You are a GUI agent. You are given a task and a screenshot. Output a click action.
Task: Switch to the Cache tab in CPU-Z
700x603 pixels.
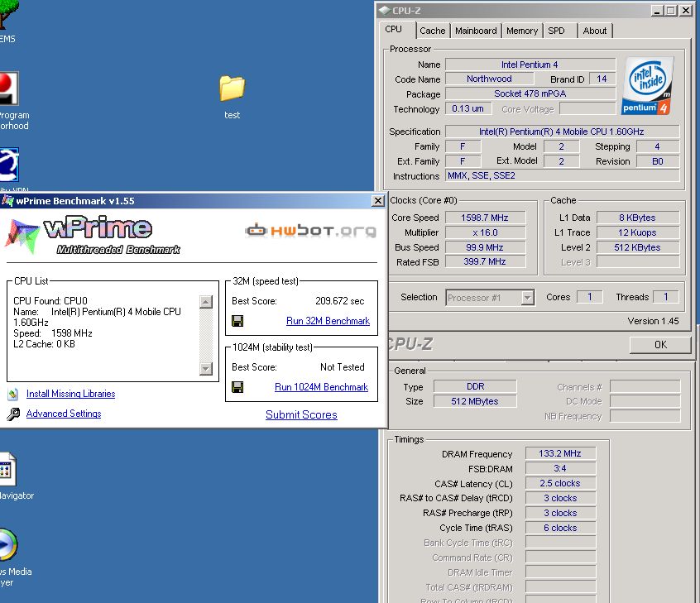point(432,31)
